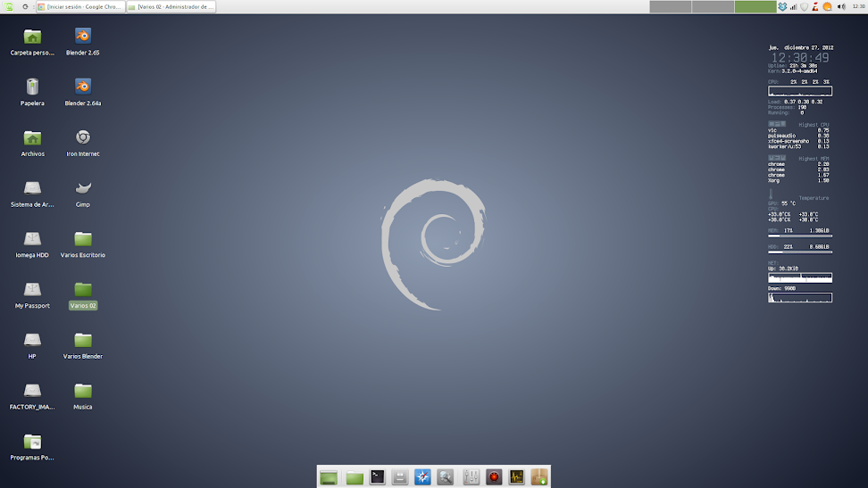868x488 pixels.
Task: Open the Programas Po... folder icon
Action: [x=32, y=442]
